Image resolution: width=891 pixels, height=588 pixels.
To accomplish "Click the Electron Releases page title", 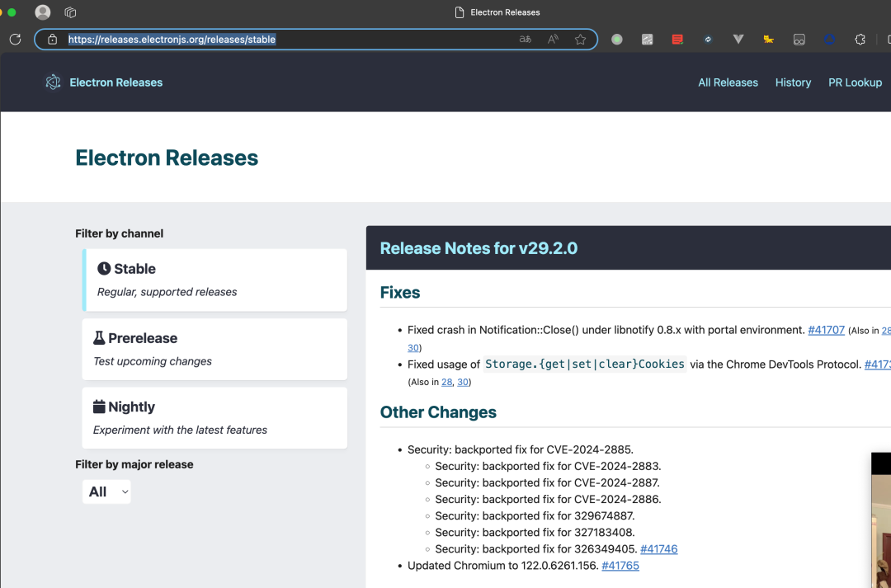I will pos(167,158).
